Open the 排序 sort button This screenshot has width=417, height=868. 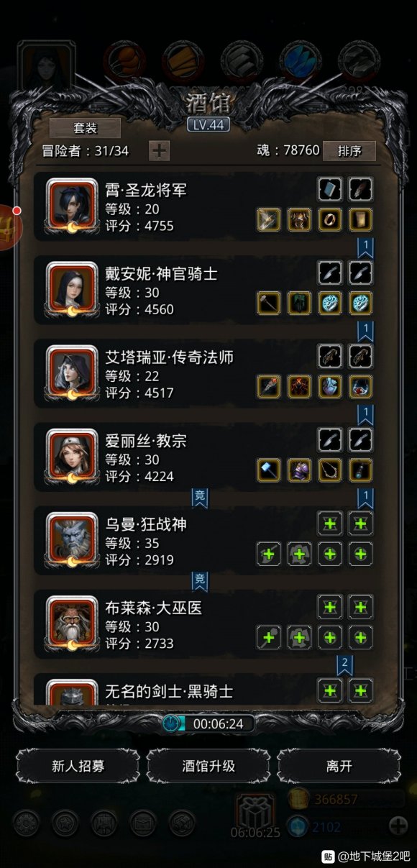coord(349,150)
